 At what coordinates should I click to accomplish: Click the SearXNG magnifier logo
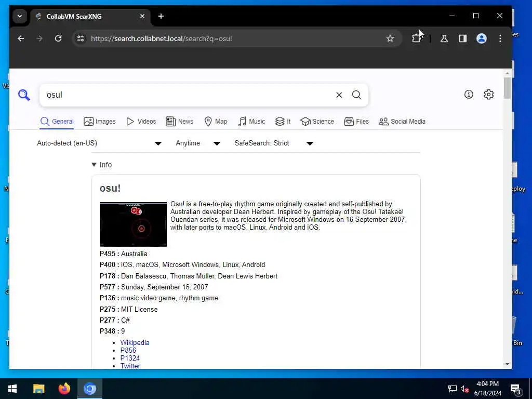24,95
